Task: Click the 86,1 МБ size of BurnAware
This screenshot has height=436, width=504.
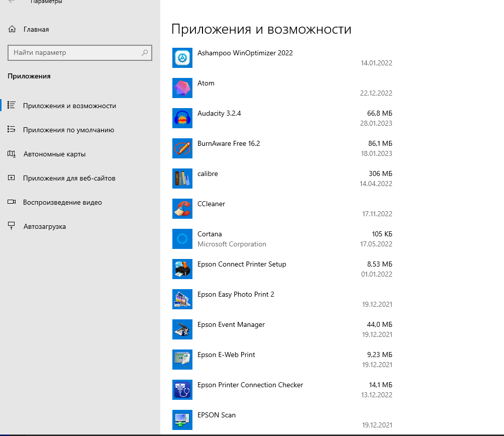Action: pos(380,143)
